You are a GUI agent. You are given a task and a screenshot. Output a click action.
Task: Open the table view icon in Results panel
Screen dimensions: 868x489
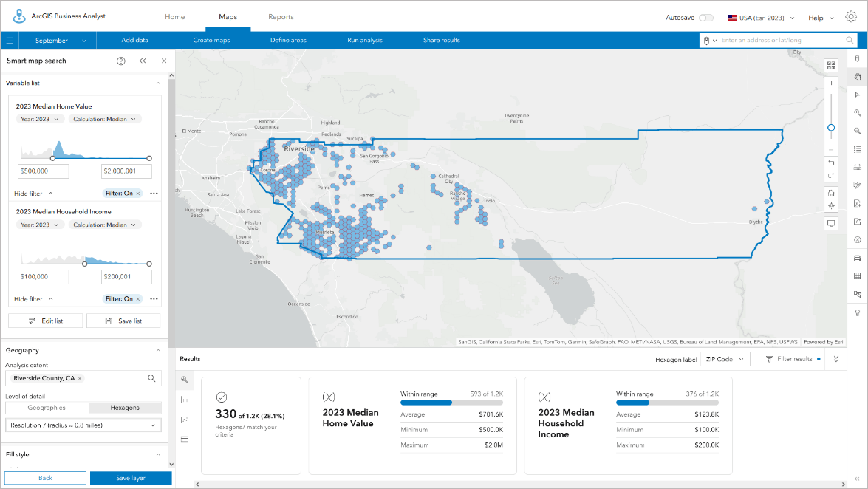[184, 438]
